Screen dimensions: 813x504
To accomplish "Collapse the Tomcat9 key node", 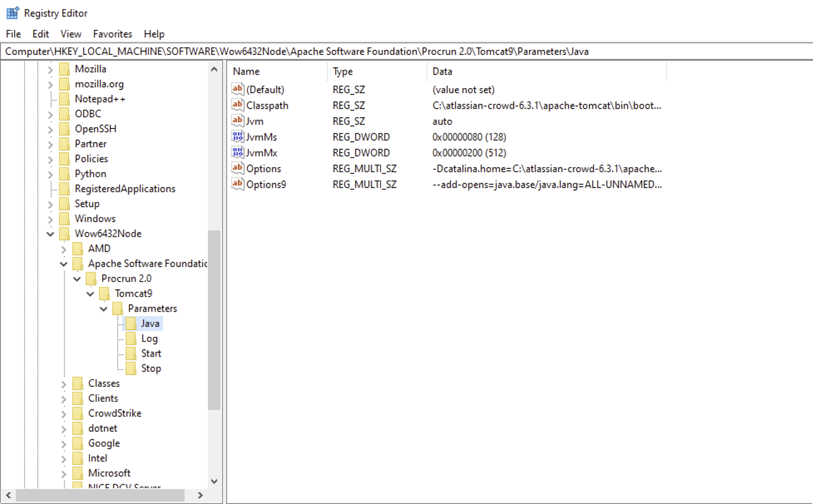I will (x=90, y=294).
